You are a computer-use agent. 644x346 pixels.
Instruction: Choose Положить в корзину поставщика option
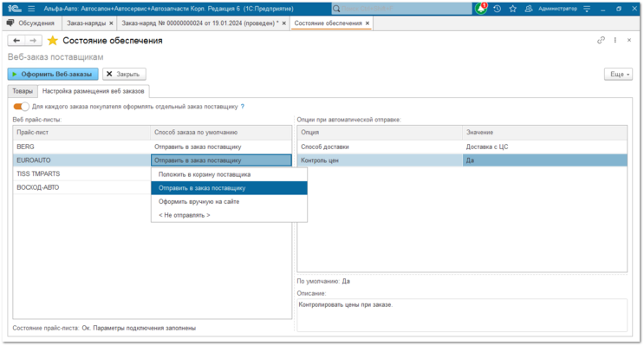click(x=229, y=174)
